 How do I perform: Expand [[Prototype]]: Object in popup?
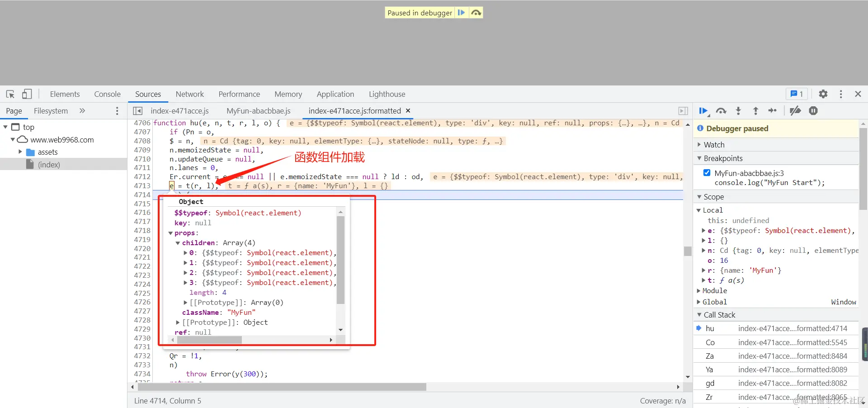pos(178,323)
